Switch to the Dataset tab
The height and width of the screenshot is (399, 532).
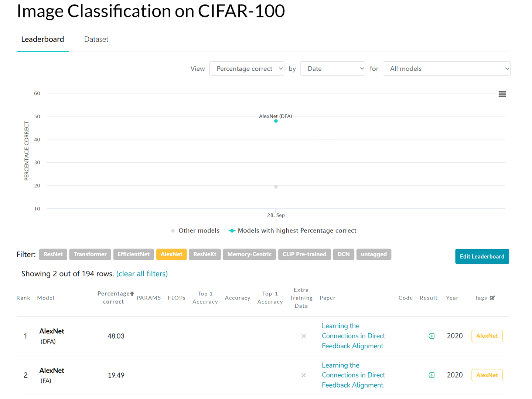96,39
